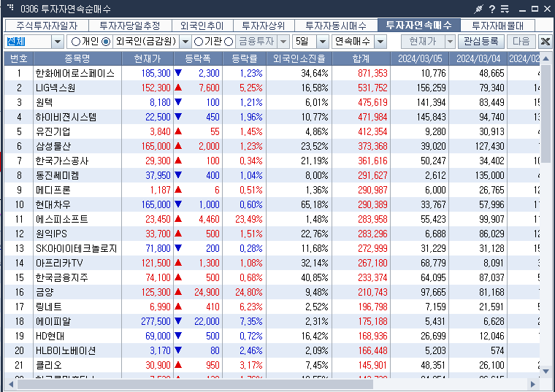Click the pin window icon in title bar
Screen dimensions: 555x392
point(478,9)
